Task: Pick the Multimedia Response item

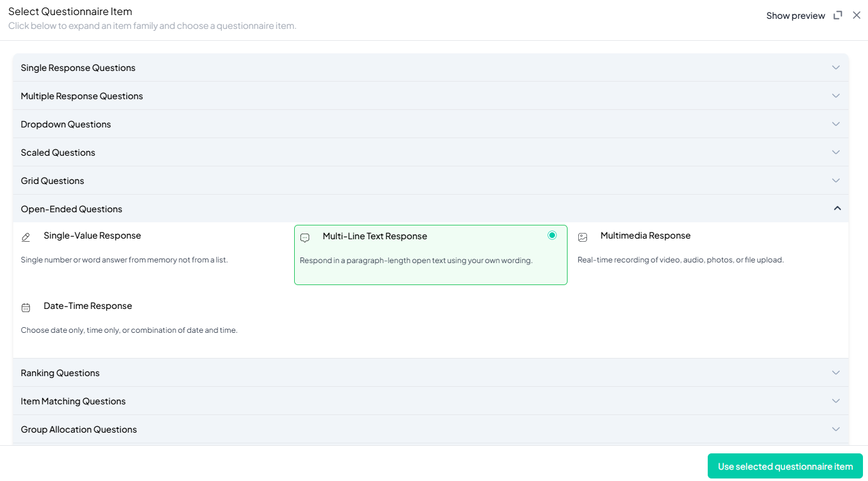Action: (645, 236)
